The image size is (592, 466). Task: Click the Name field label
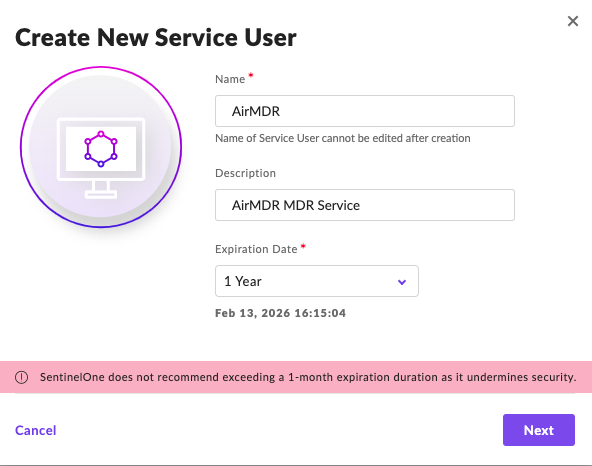(x=230, y=79)
